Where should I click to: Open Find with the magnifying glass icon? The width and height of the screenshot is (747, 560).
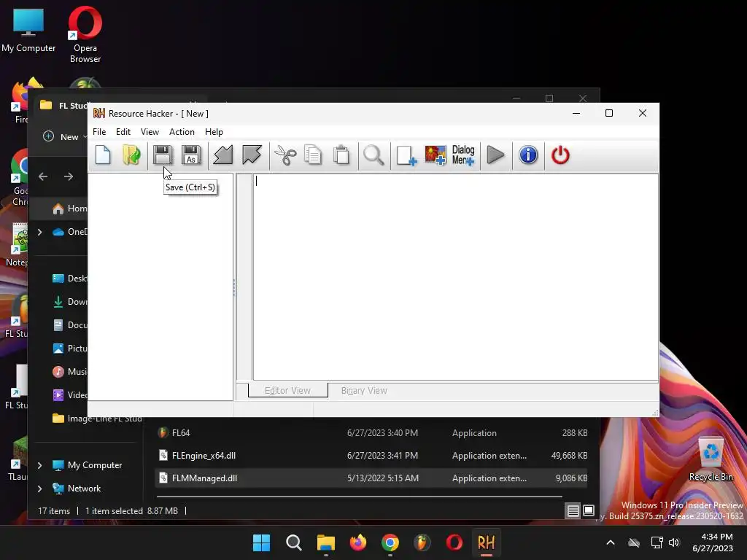pos(374,155)
